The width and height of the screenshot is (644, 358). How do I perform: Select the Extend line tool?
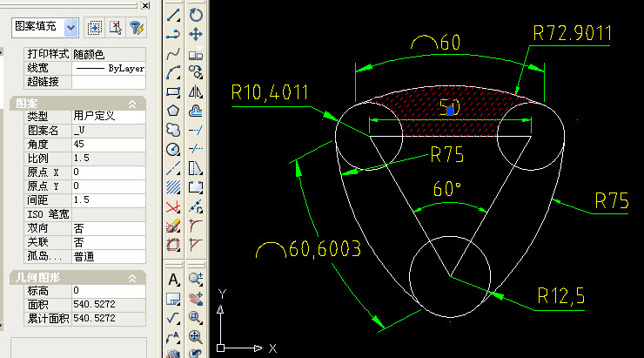196,130
